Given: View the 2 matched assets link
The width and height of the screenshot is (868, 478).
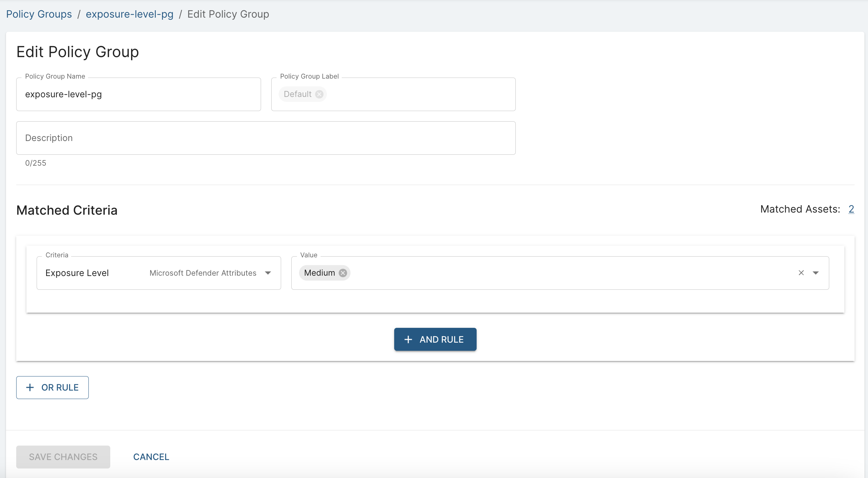Looking at the screenshot, I should click(x=851, y=209).
